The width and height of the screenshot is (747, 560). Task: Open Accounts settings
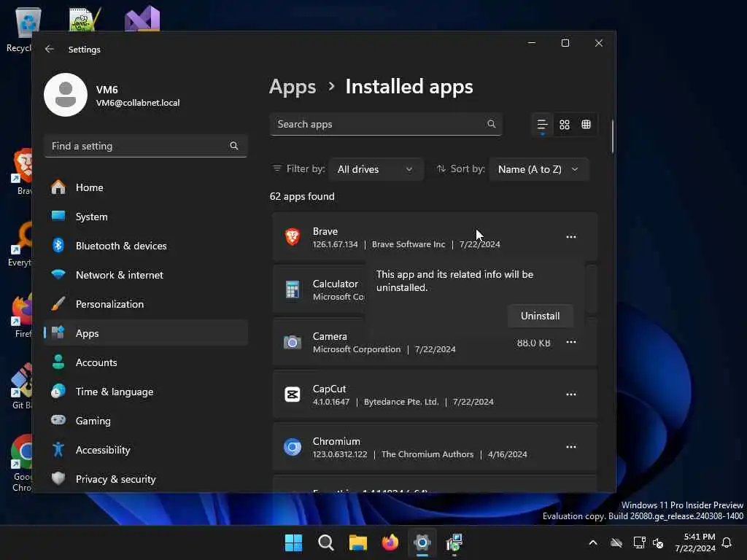click(146, 362)
